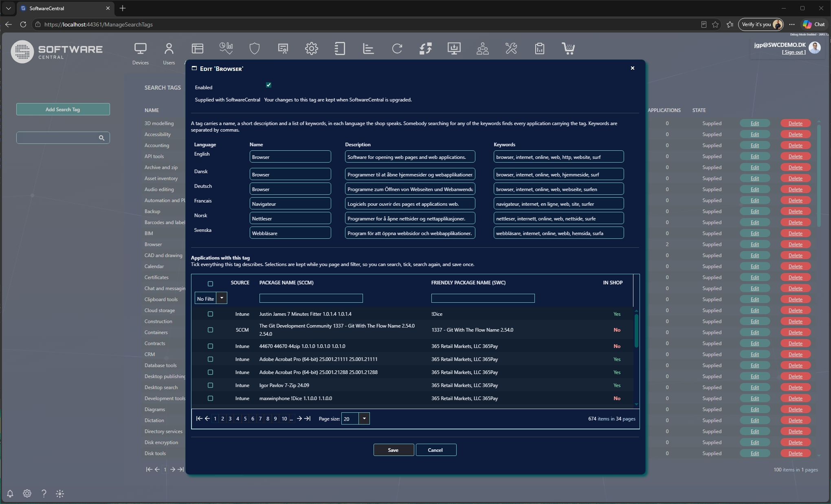
Task: Click the search magnifier icon in sidebar
Action: click(101, 138)
